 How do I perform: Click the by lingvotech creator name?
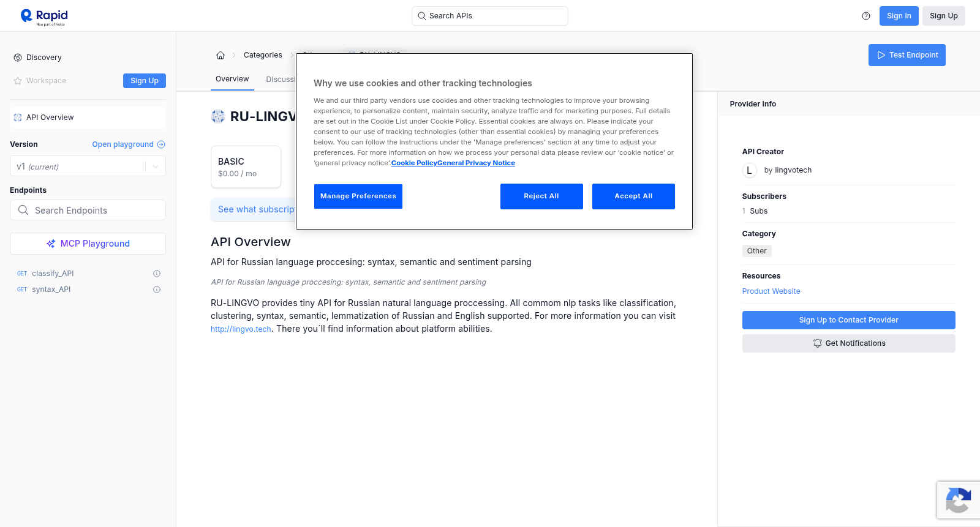tap(788, 170)
